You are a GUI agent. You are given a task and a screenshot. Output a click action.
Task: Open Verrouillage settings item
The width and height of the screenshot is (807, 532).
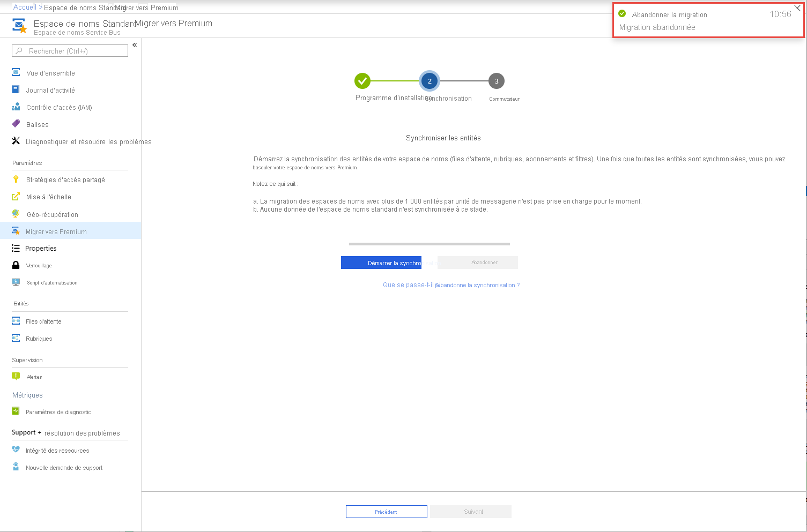39,266
